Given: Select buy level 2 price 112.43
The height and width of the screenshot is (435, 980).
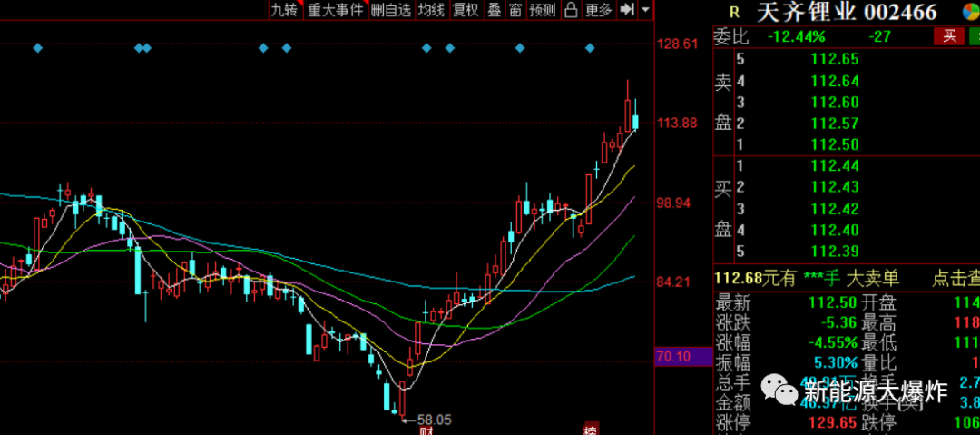Looking at the screenshot, I should coord(835,188).
